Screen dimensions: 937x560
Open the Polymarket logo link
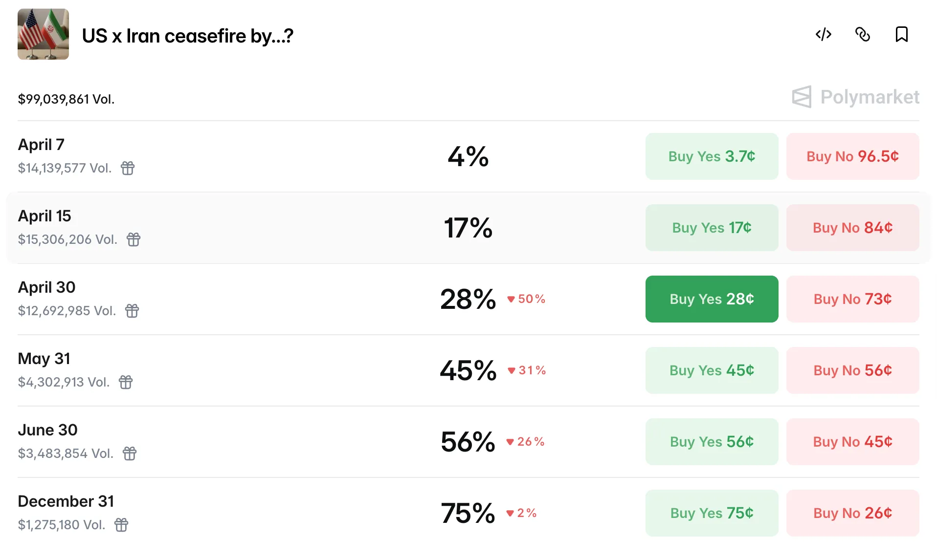pyautogui.click(x=856, y=97)
